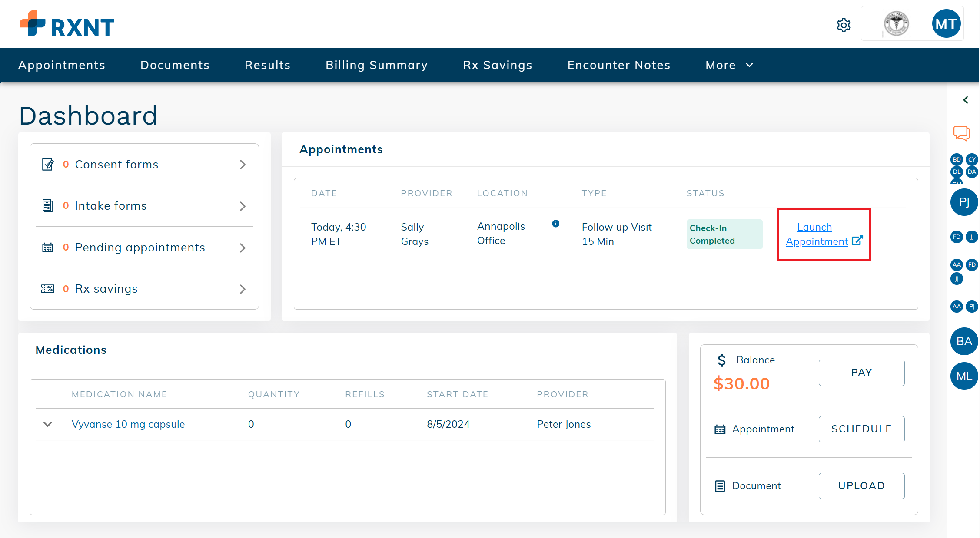Screen dimensions: 980x538
Task: Go to the Appointments nav tab
Action: pyautogui.click(x=61, y=65)
